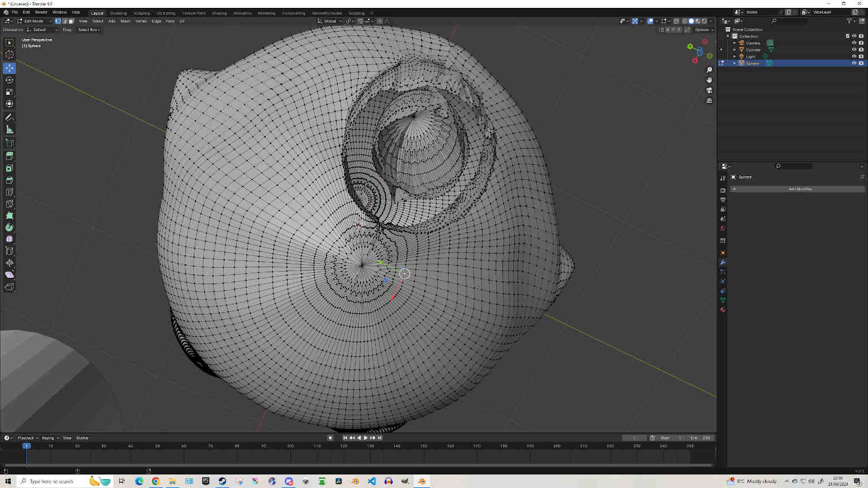This screenshot has height=488, width=868.
Task: Open the Mesh menu in viewport header
Action: click(125, 21)
